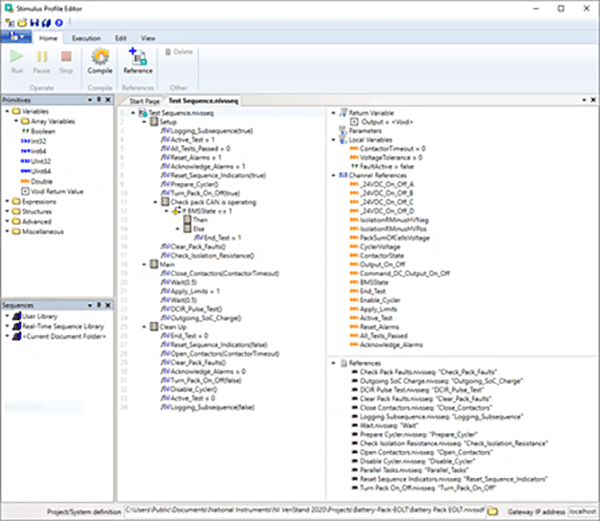Select the FaultActive = false variable
Image resolution: width=600 pixels, height=521 pixels.
tap(382, 166)
